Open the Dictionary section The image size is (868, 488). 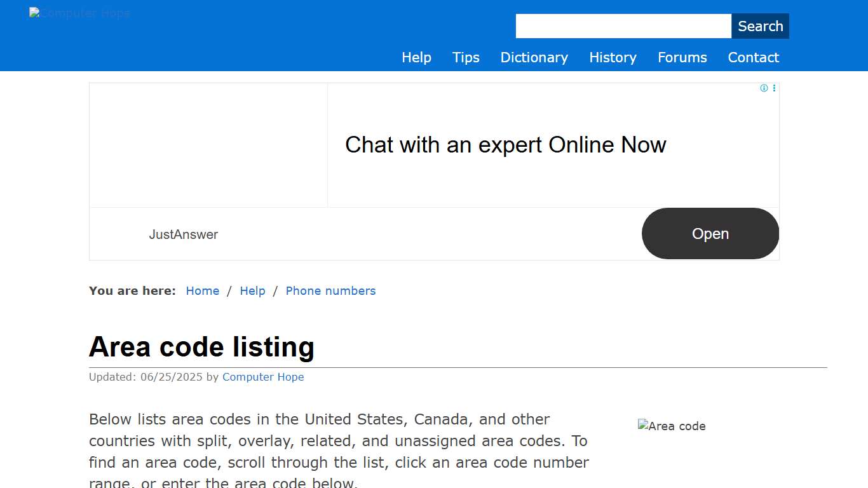tap(534, 57)
